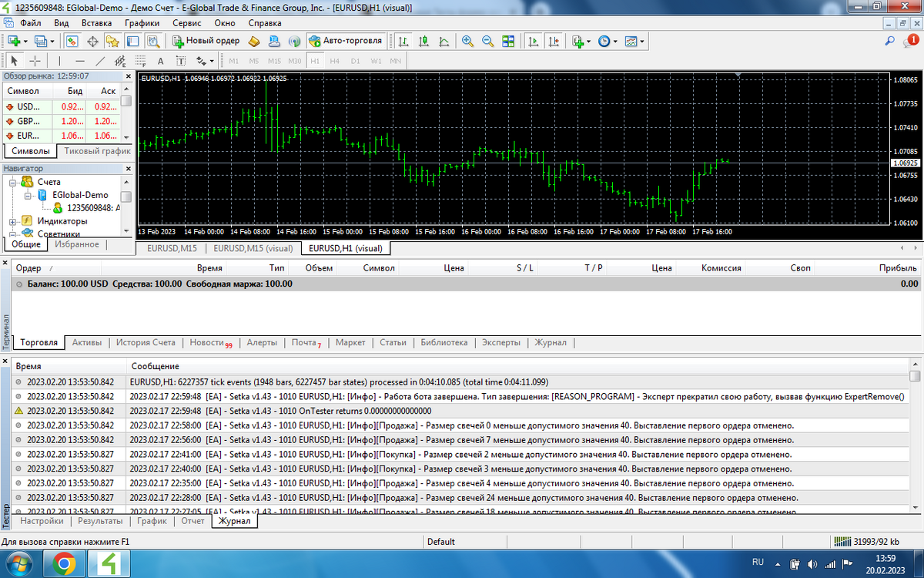Toggle the Terminal panel button
Screen dimensions: 924x578
tap(132, 41)
